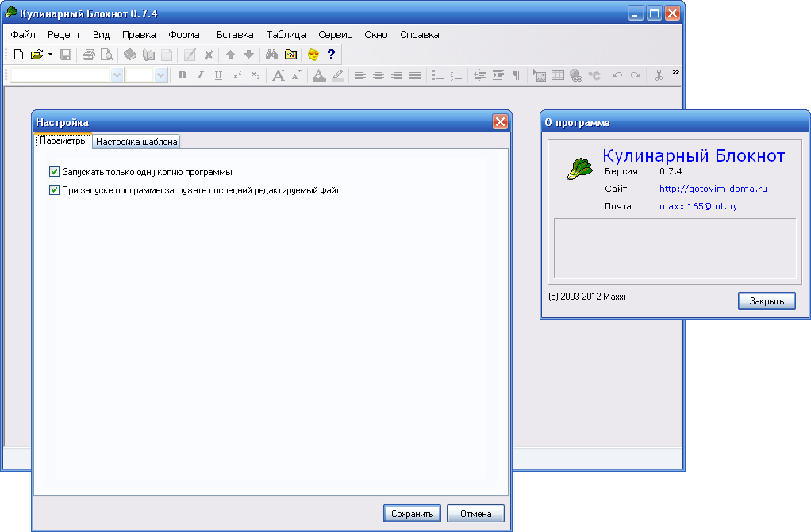811x532 pixels.
Task: Open the Файл menu
Action: click(x=23, y=35)
